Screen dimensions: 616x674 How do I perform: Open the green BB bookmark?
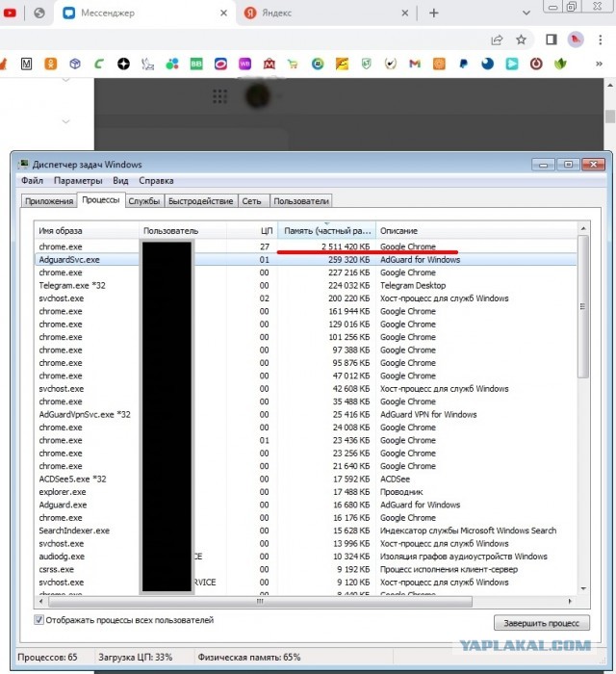196,65
